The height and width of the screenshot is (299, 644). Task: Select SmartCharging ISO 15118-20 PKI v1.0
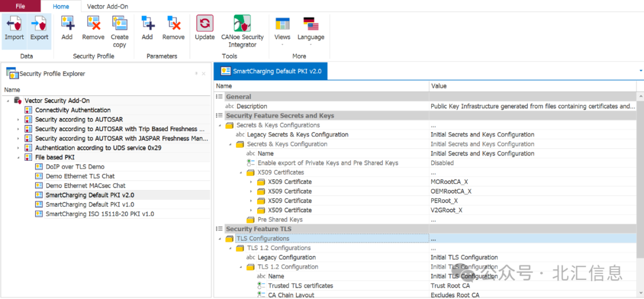click(100, 214)
